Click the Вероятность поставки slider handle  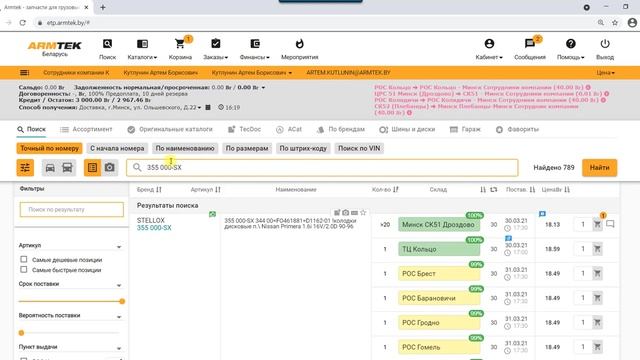tap(21, 333)
